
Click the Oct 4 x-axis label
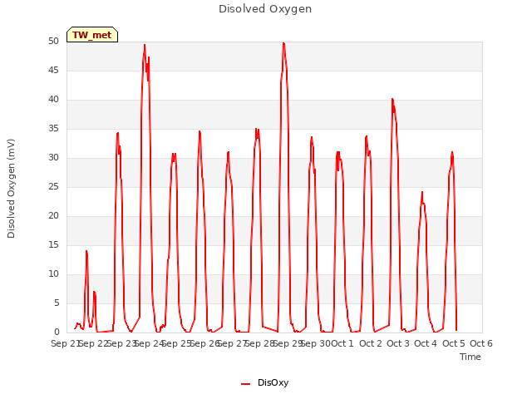pyautogui.click(x=426, y=343)
